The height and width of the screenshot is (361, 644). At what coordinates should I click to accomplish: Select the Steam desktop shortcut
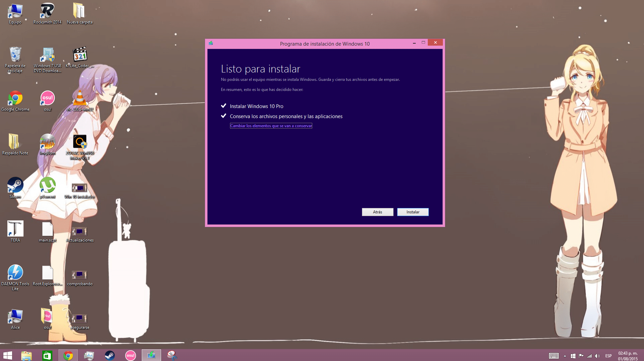pyautogui.click(x=15, y=188)
